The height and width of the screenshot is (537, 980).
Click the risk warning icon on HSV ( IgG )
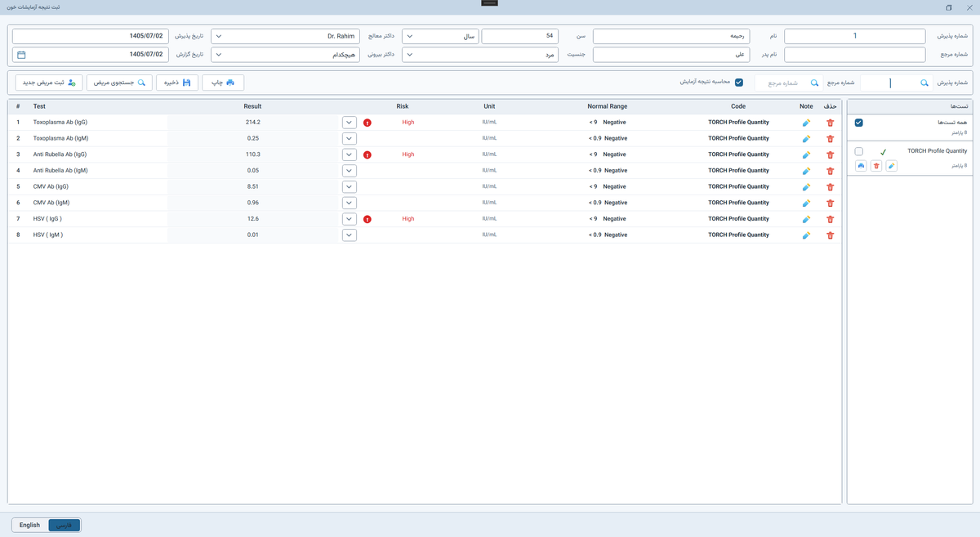(367, 219)
